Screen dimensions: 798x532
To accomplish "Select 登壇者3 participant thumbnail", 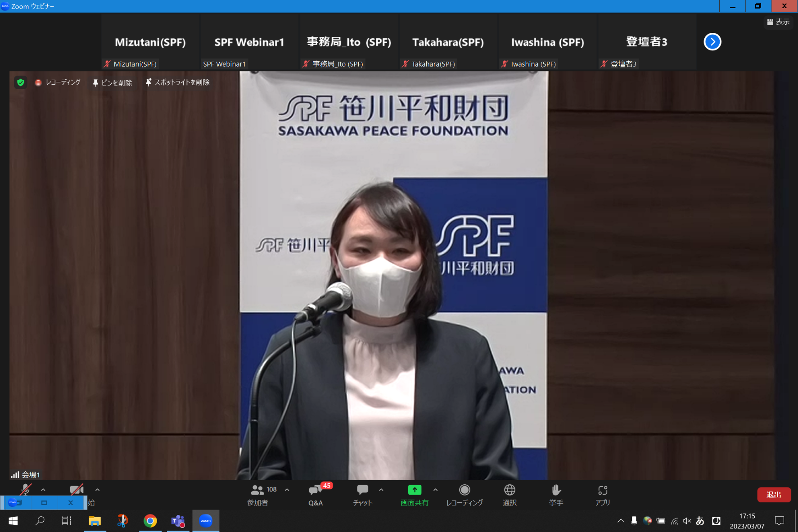I will (x=647, y=42).
